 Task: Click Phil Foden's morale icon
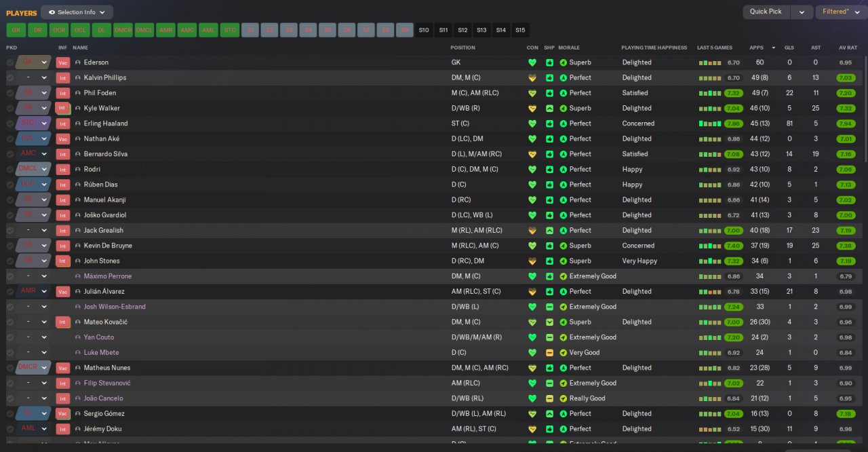pos(564,93)
